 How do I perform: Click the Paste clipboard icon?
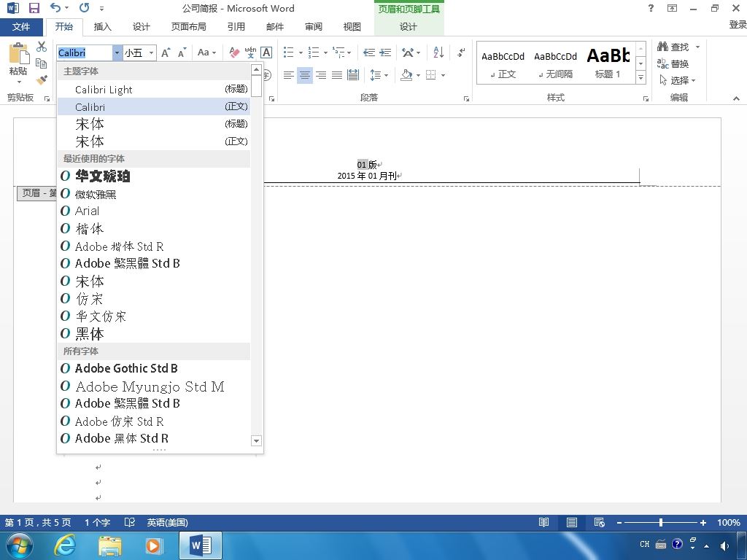18,53
